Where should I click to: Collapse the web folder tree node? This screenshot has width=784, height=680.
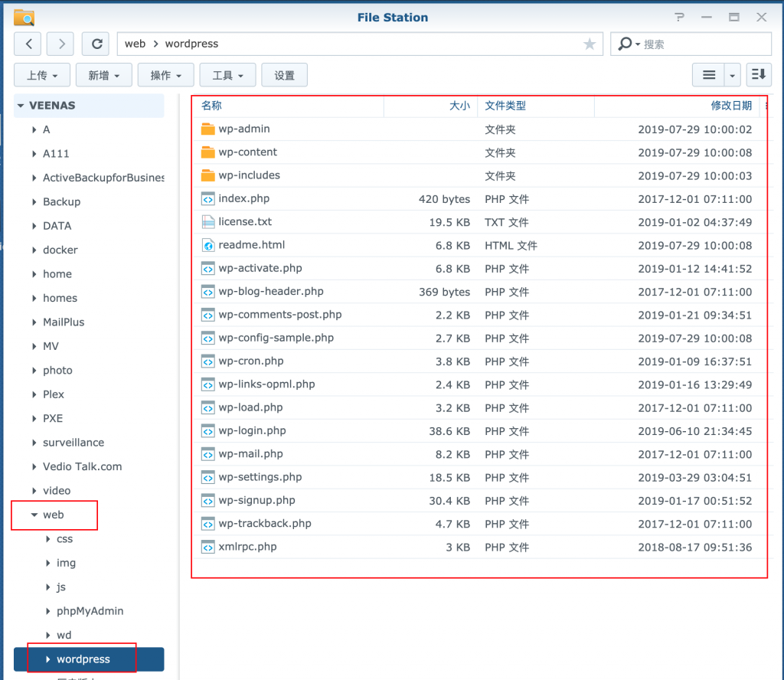coord(34,515)
